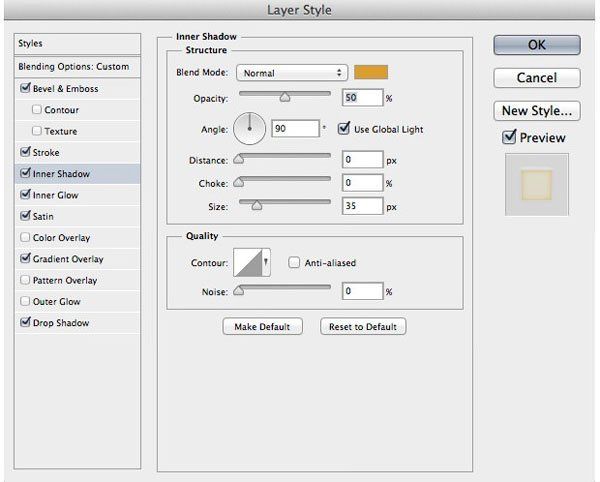Uncheck the Inner Glow checkbox
Image resolution: width=600 pixels, height=482 pixels.
click(25, 194)
